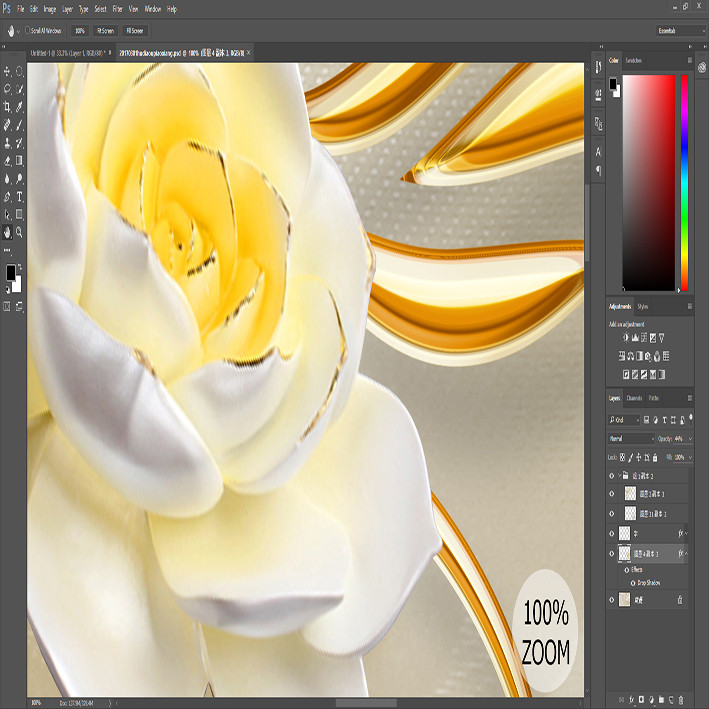Screen dimensions: 709x709
Task: Hide the bottom background layer visibility eye
Action: tap(612, 600)
